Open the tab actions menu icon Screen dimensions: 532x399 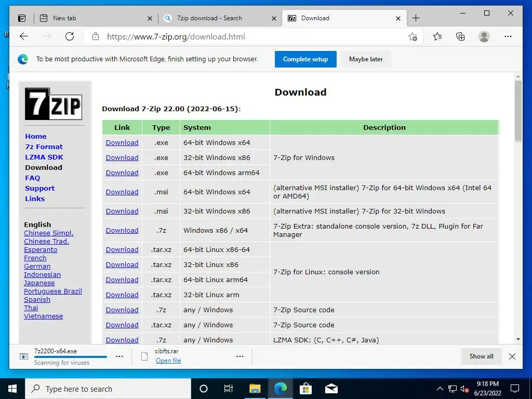pos(22,18)
